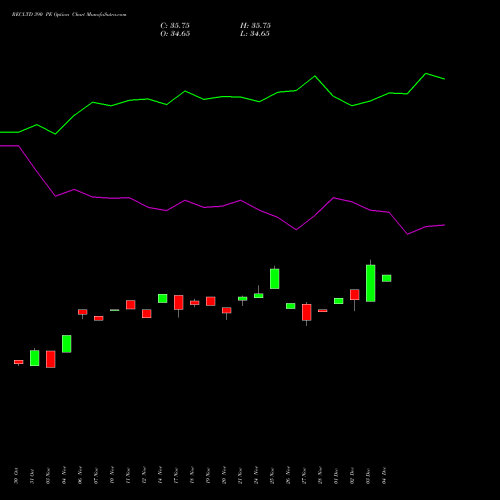
Task: Select the red candlestick above 19 Nov
Action: (211, 301)
